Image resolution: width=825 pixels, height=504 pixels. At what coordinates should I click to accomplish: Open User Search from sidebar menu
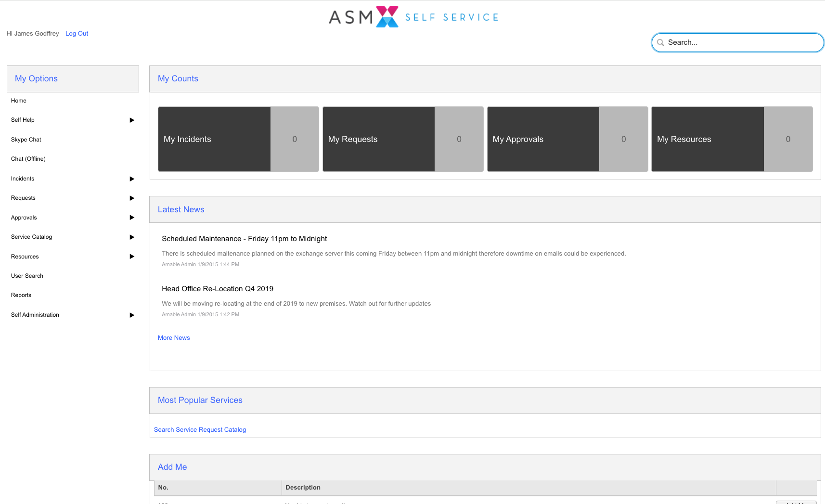coord(27,276)
